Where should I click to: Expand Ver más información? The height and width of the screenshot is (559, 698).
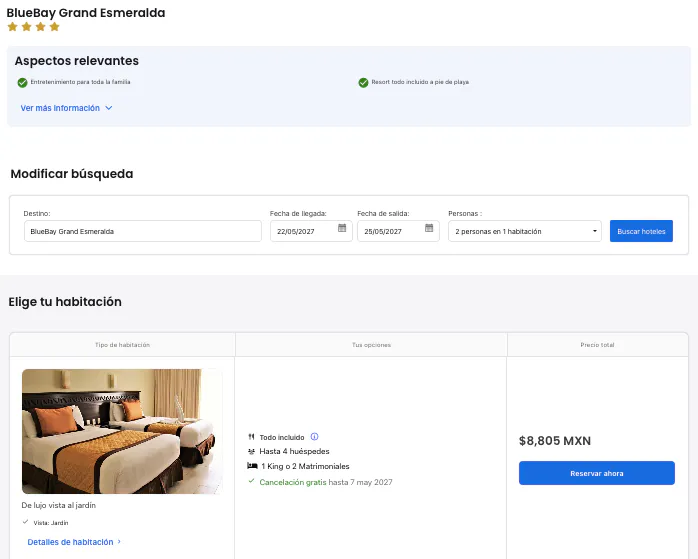[x=66, y=108]
